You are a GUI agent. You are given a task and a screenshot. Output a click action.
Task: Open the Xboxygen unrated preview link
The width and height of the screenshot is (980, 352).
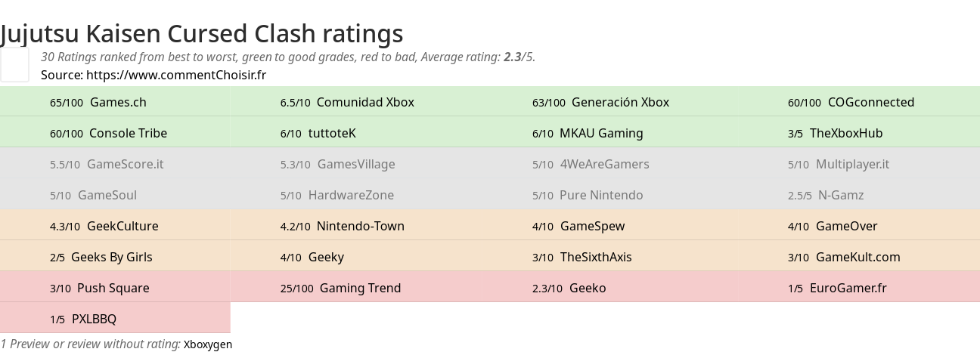tap(208, 344)
